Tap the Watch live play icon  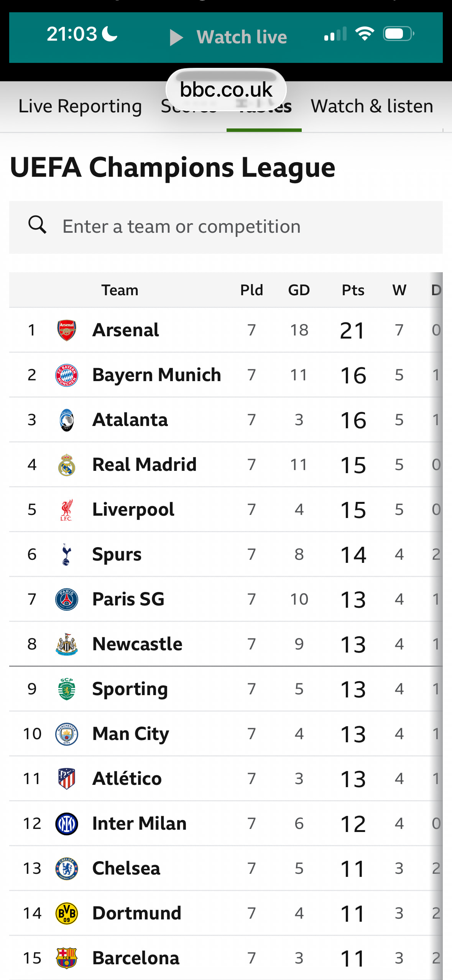click(x=176, y=38)
